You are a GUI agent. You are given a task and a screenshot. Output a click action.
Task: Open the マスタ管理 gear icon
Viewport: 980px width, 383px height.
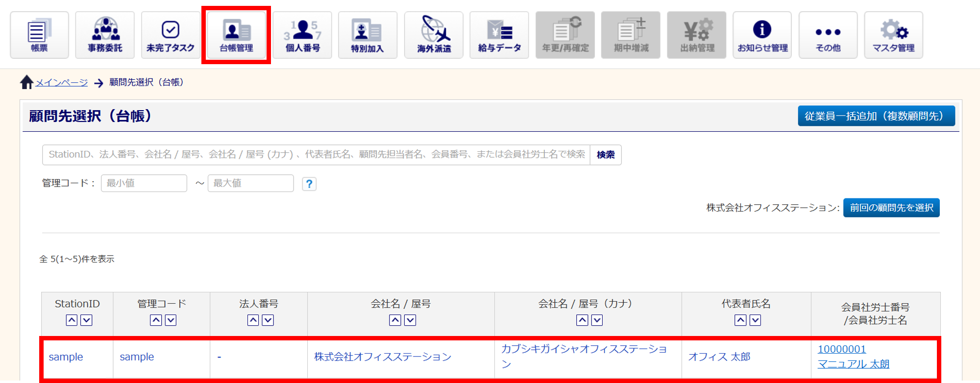[893, 35]
